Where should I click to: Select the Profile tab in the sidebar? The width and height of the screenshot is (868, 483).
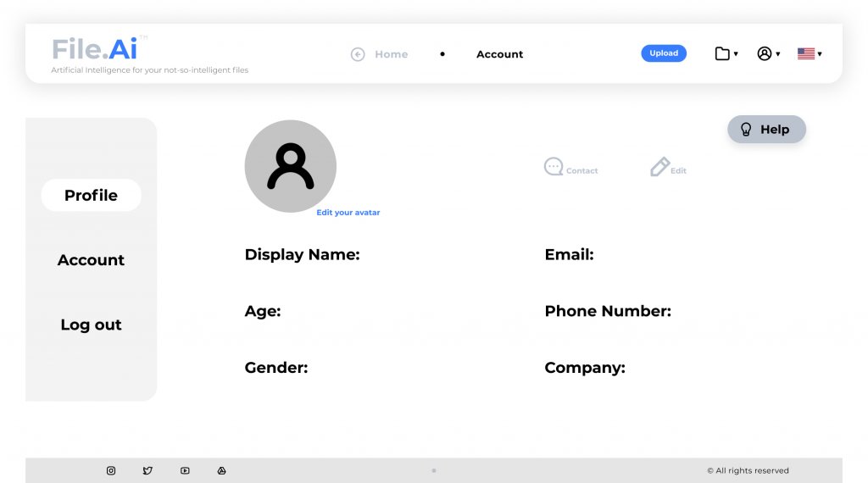coord(91,195)
